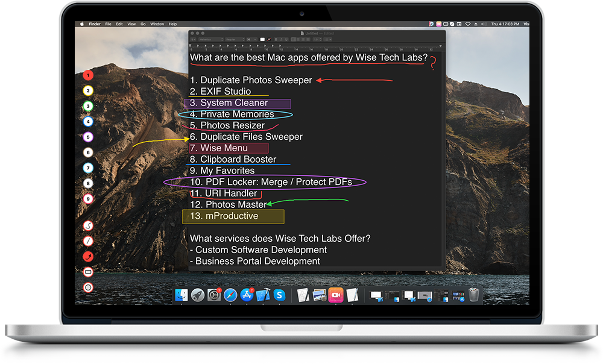Click the clock showing Thu 4:17:03 PM
603x364 pixels.
click(505, 24)
